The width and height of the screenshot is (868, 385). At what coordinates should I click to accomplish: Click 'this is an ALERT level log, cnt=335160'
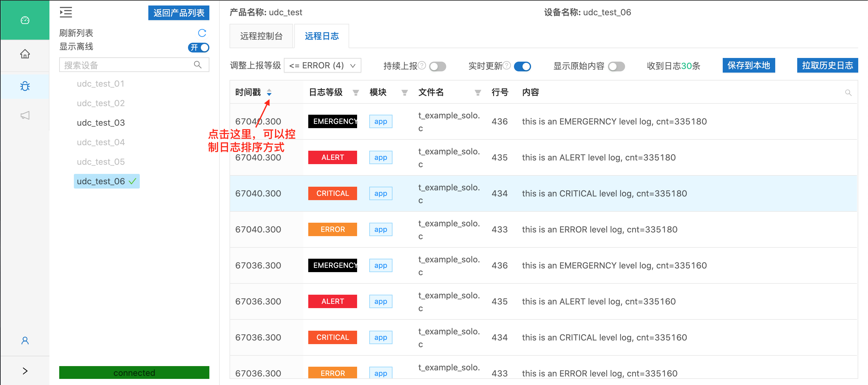pos(599,302)
